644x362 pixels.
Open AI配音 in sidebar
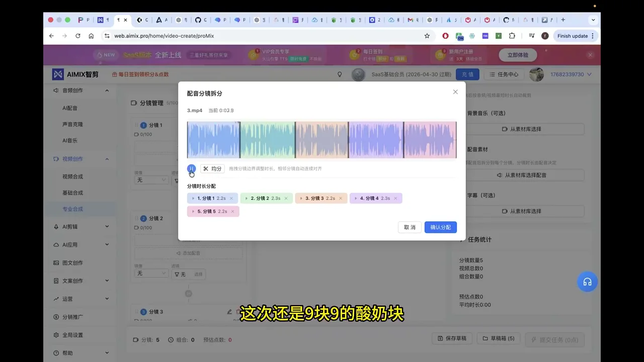point(70,108)
